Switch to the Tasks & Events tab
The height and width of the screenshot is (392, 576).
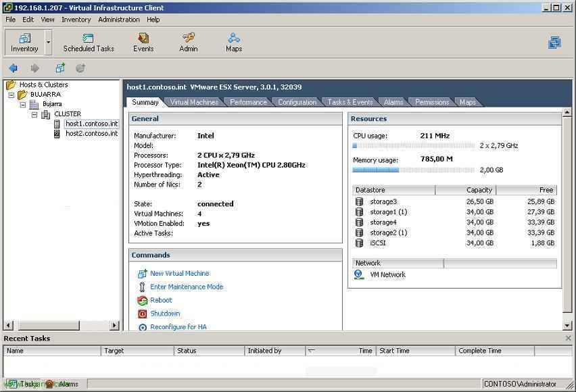(350, 103)
